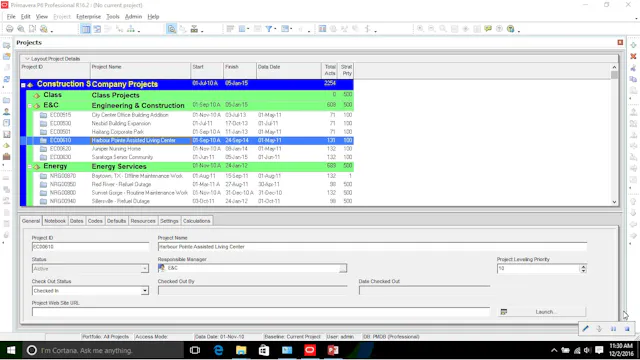Click the red Delete X icon in the command bar
640x360 pixels.
click(x=633, y=56)
